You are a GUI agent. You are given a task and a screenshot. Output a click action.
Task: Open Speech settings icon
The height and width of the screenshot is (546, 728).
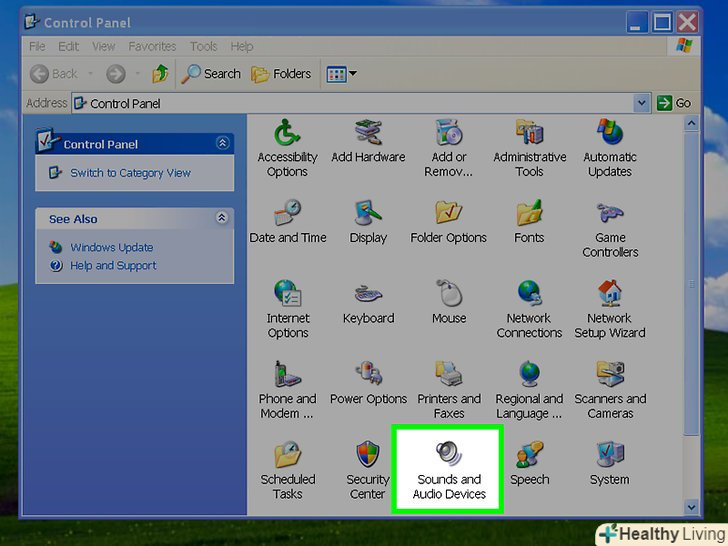[529, 463]
